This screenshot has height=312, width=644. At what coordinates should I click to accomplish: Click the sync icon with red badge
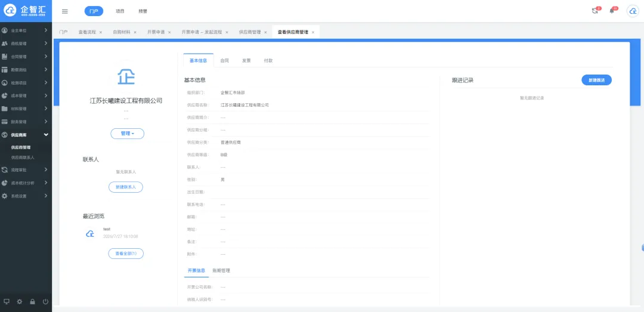[596, 11]
